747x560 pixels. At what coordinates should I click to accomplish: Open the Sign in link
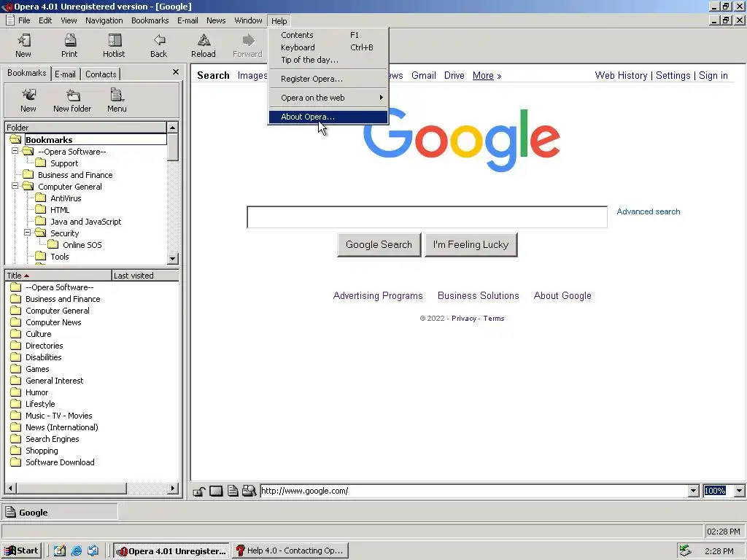coord(713,75)
